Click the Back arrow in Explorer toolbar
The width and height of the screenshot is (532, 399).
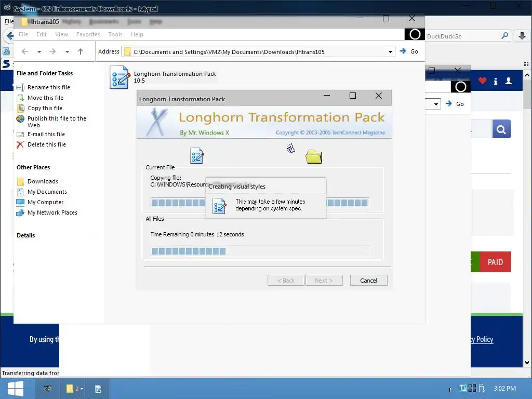pos(25,51)
